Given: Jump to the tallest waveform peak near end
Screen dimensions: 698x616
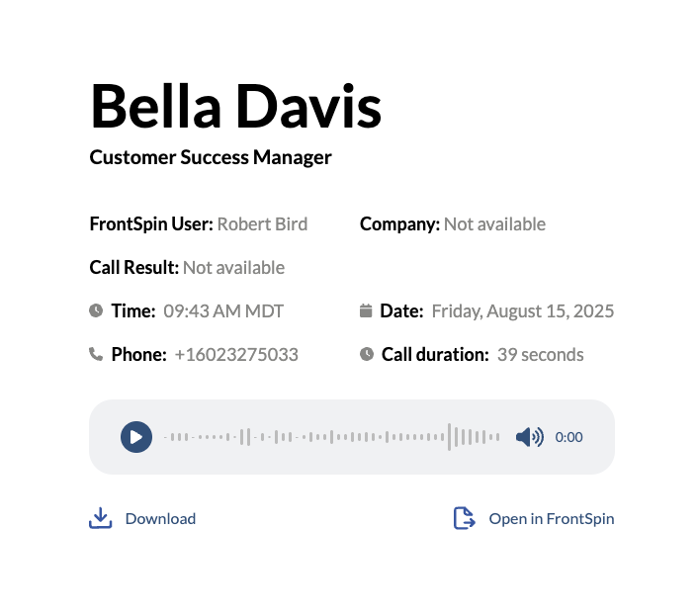Looking at the screenshot, I should click(x=449, y=437).
